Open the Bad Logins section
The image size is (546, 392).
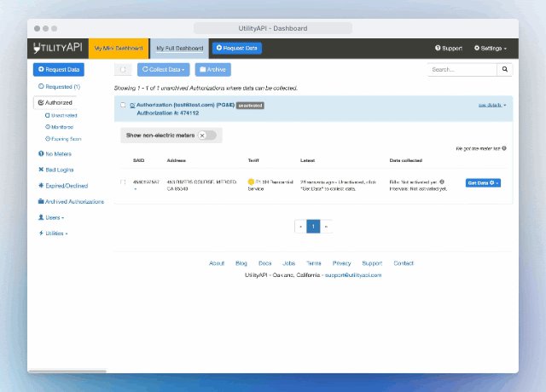coord(56,170)
